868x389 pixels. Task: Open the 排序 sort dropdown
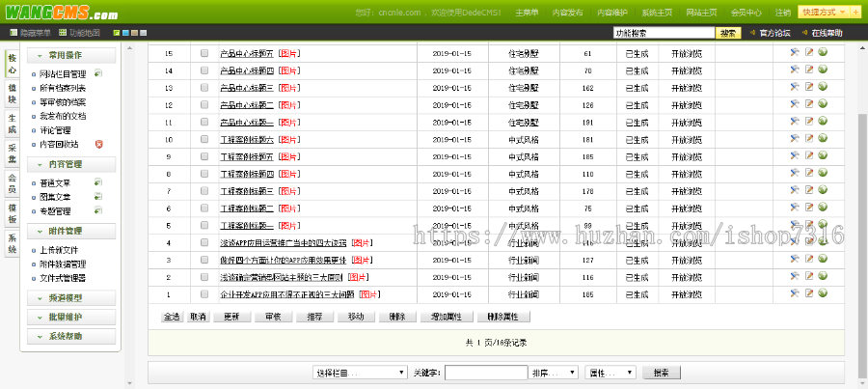click(554, 373)
